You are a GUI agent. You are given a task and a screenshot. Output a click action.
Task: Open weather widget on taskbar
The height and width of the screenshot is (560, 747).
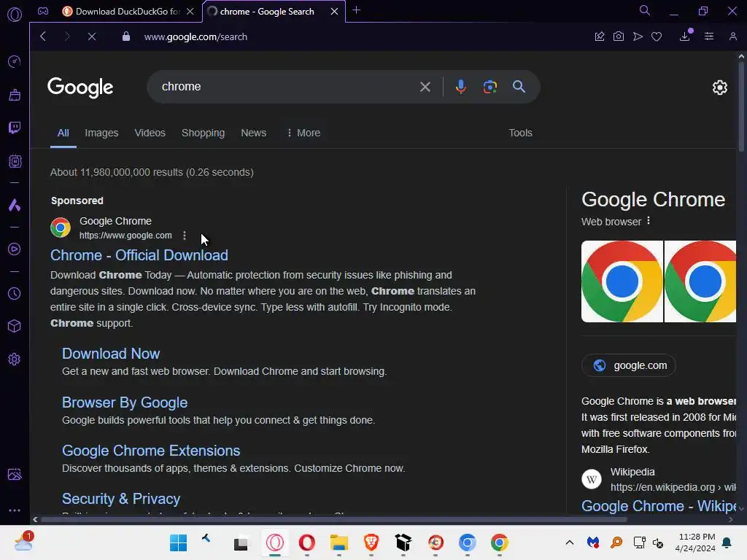24,542
